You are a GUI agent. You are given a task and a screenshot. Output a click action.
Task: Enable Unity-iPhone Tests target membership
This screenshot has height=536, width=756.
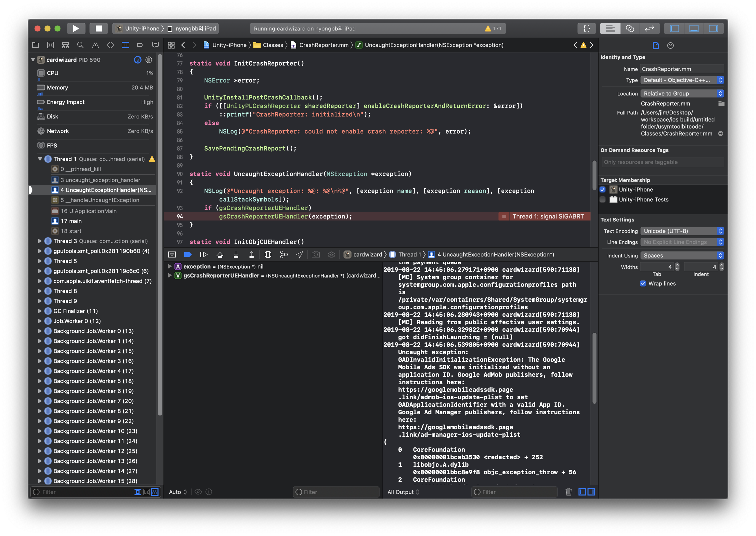pos(602,199)
